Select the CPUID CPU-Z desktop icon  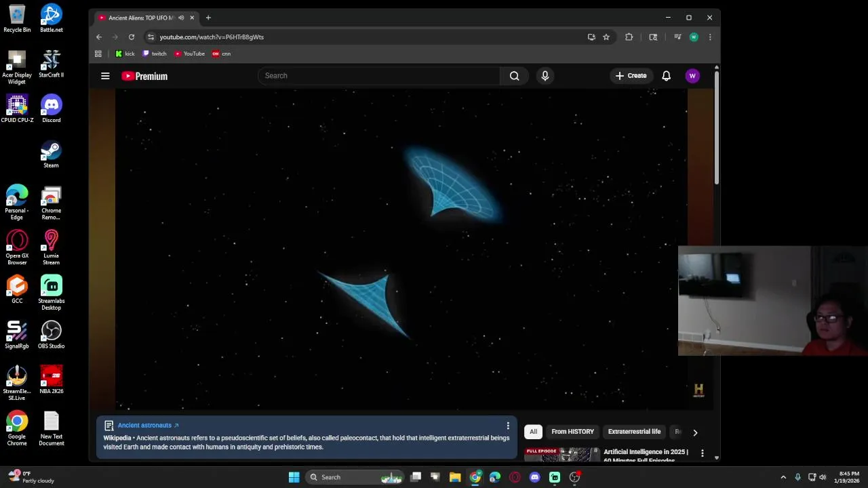click(x=17, y=108)
